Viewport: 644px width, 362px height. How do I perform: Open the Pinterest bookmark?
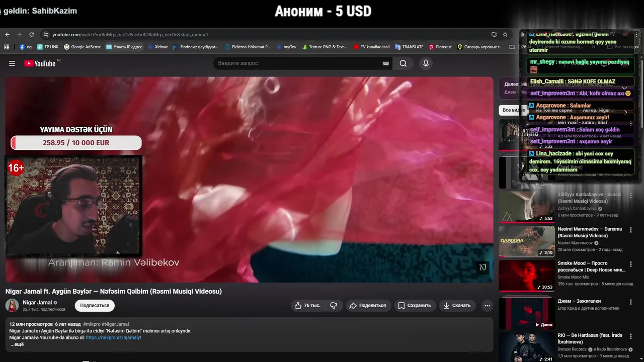pyautogui.click(x=440, y=47)
